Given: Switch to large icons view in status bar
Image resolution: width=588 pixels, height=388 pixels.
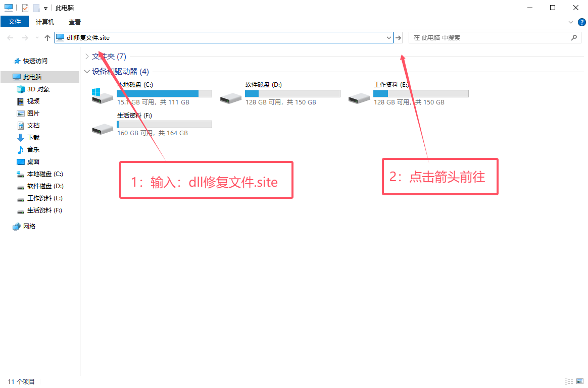Looking at the screenshot, I should (x=580, y=381).
